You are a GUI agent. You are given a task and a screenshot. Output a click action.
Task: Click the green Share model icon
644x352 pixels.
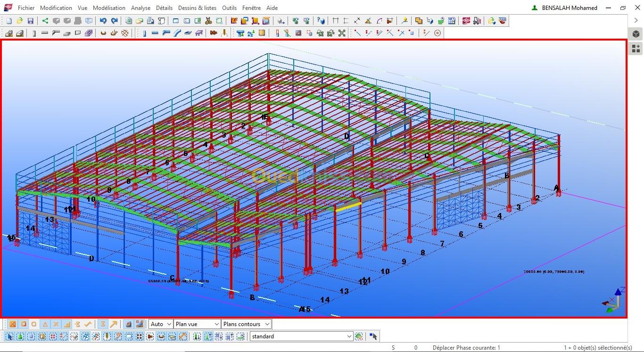(x=45, y=21)
